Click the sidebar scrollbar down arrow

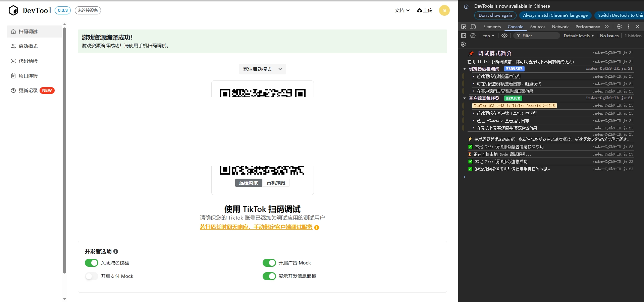[x=64, y=299]
